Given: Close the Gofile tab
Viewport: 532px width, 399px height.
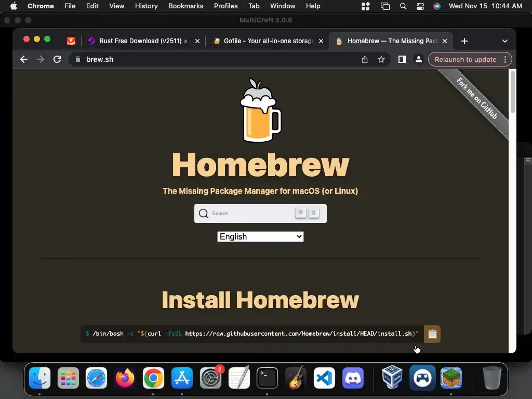Looking at the screenshot, I should point(321,41).
